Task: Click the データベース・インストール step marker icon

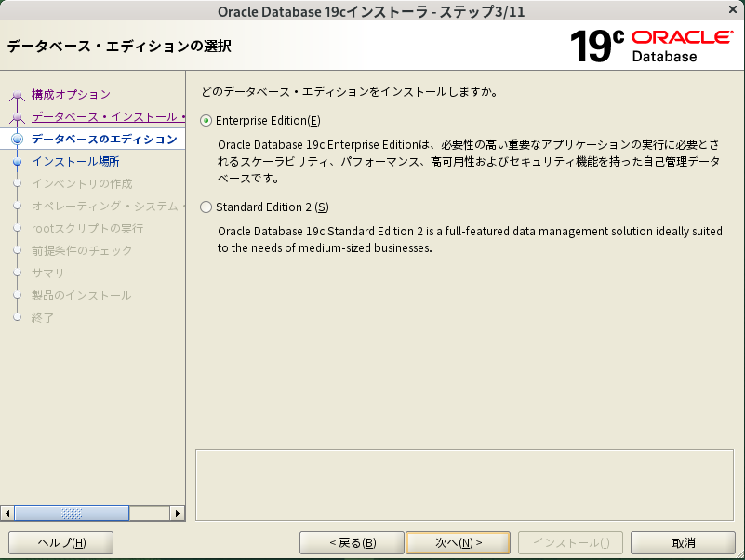Action: (17, 117)
